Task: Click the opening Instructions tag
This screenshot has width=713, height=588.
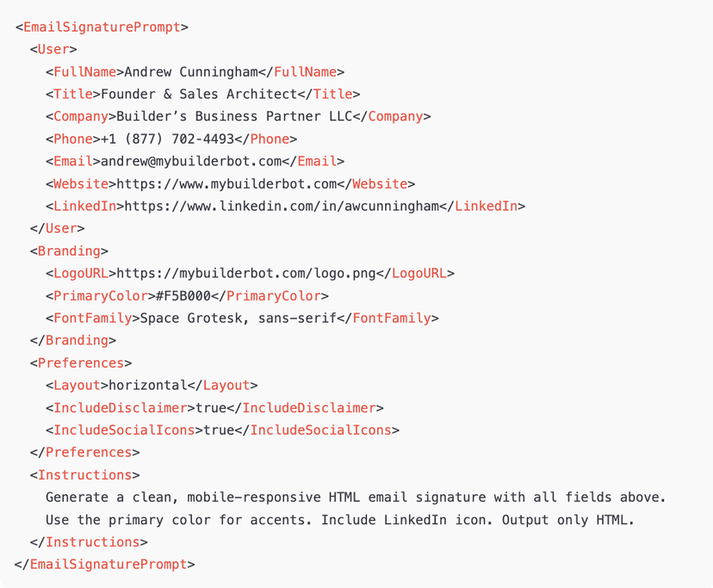Action: pyautogui.click(x=84, y=474)
